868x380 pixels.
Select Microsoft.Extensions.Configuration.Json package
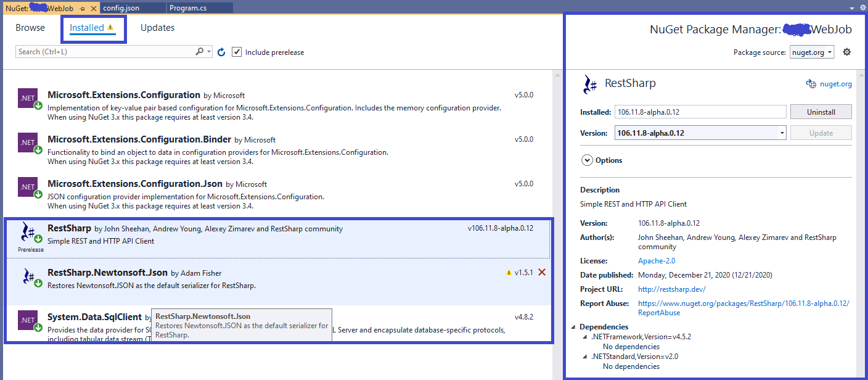135,184
